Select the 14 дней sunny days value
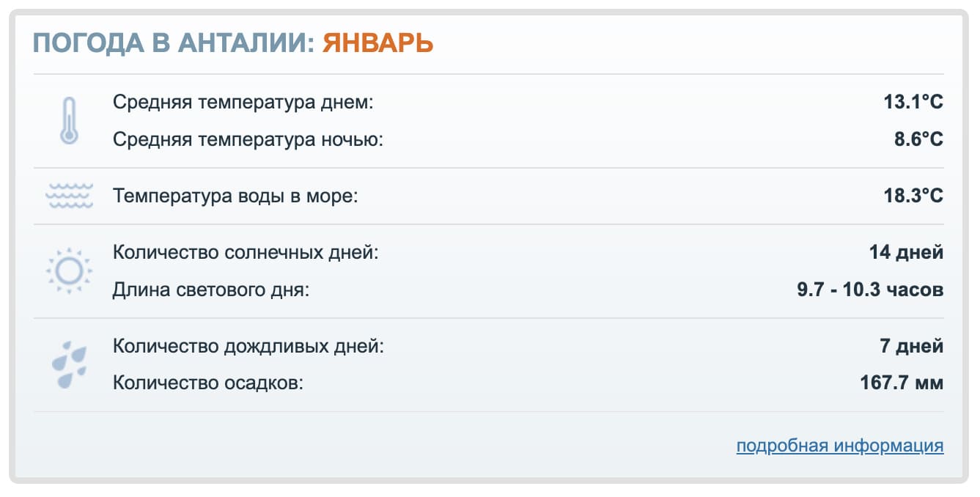 point(907,252)
